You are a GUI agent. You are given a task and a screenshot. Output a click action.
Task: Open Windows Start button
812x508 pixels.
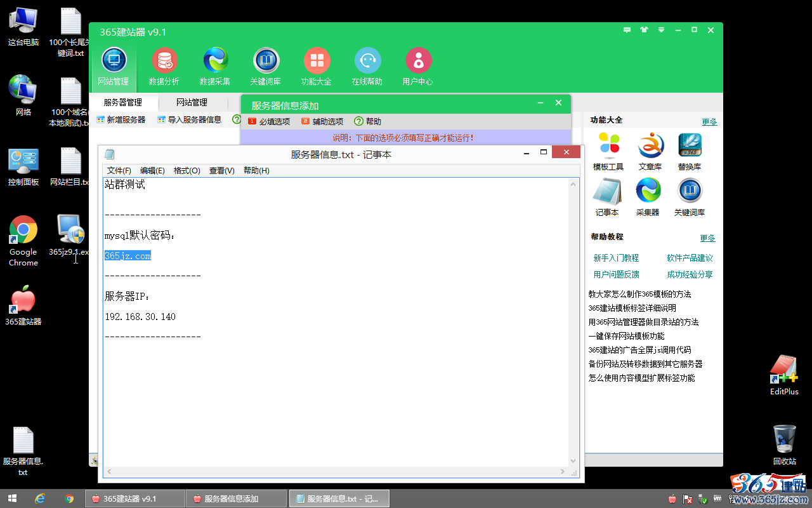11,498
